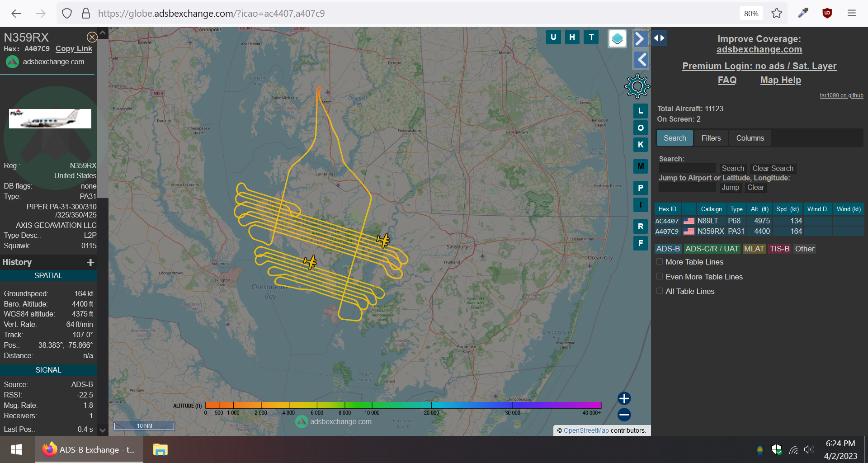The width and height of the screenshot is (868, 463).
Task: Click the H map button
Action: click(x=572, y=37)
